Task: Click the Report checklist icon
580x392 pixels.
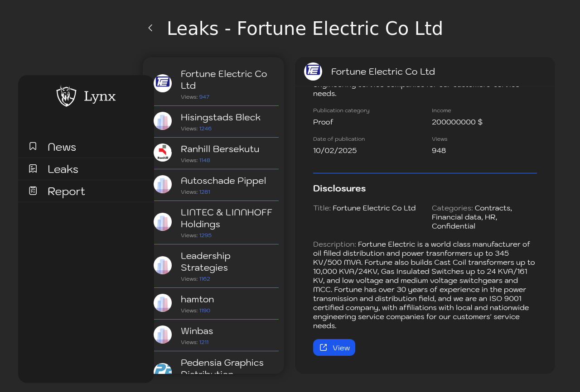Action: tap(33, 191)
